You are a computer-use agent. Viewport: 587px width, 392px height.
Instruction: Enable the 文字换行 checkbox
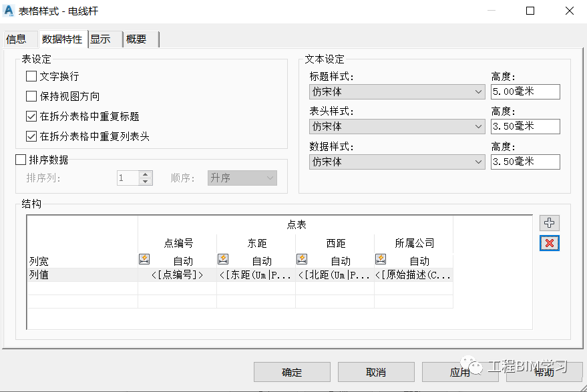(31, 76)
